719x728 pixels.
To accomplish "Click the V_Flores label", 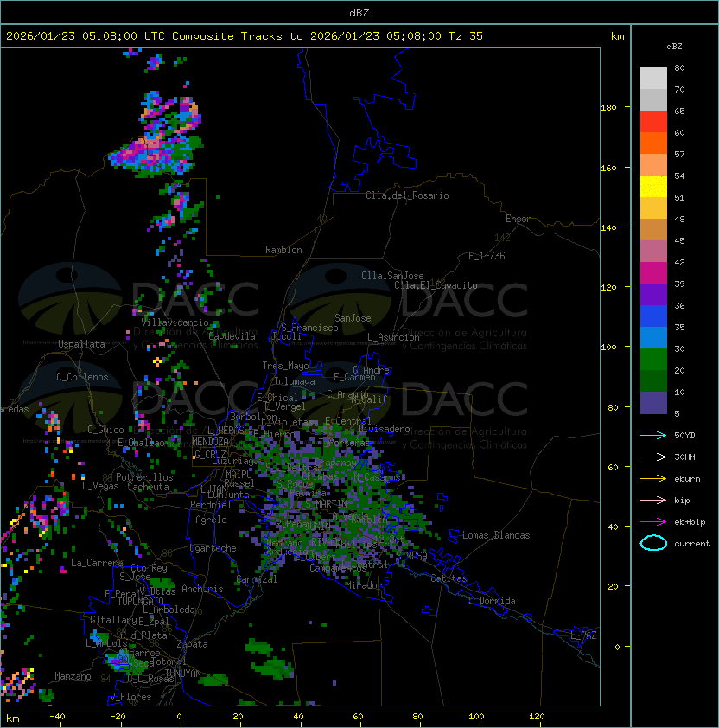I will click(x=130, y=697).
